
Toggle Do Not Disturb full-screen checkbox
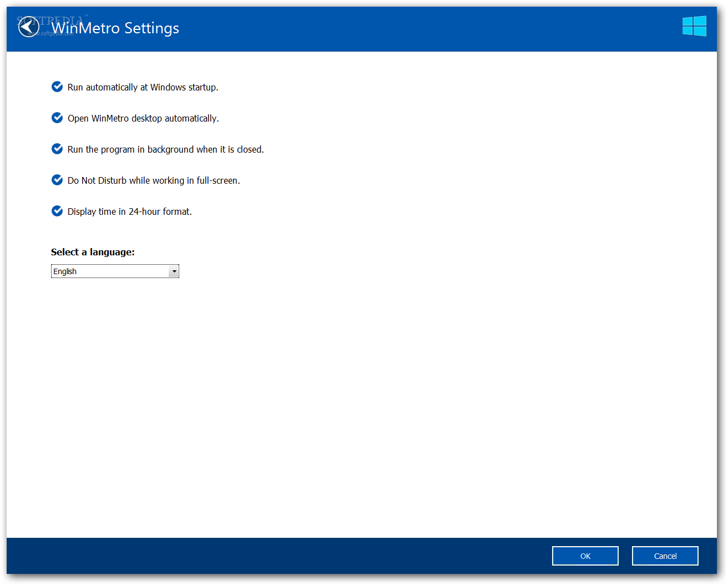[57, 180]
